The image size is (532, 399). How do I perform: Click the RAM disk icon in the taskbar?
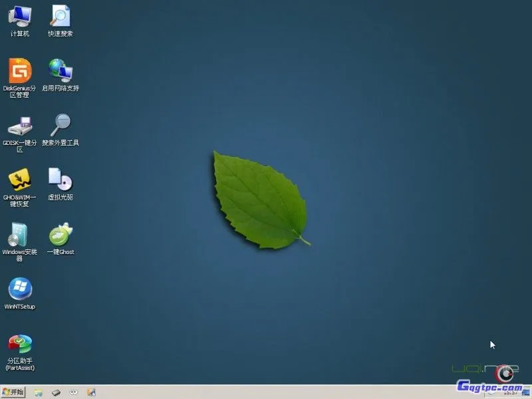56,392
